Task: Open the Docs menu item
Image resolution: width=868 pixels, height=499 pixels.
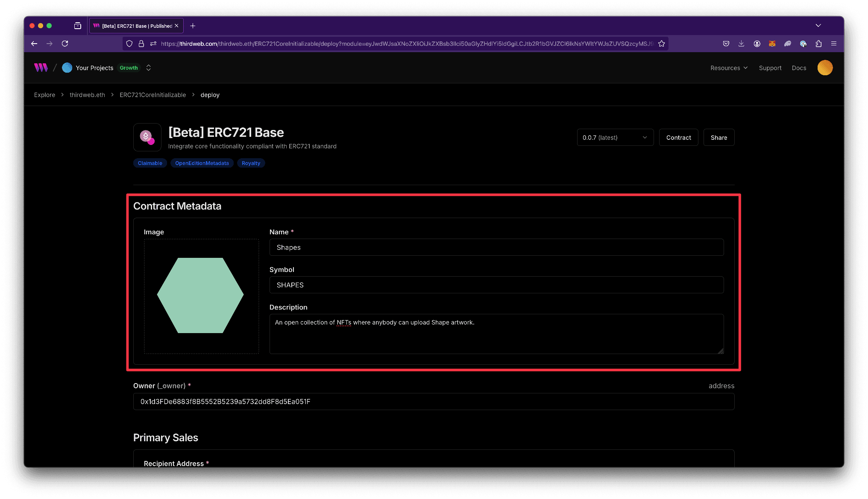Action: [798, 68]
